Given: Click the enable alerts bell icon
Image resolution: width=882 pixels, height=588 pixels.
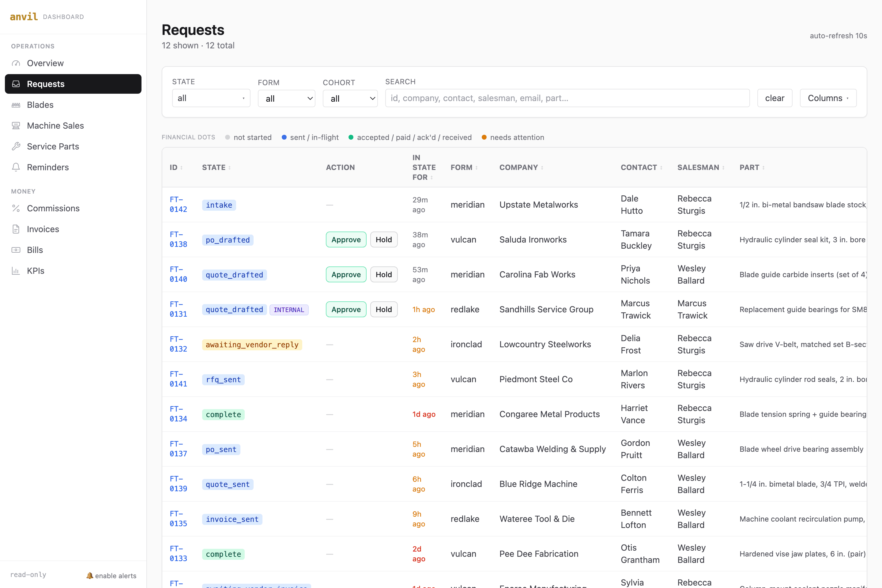Looking at the screenshot, I should (x=90, y=575).
